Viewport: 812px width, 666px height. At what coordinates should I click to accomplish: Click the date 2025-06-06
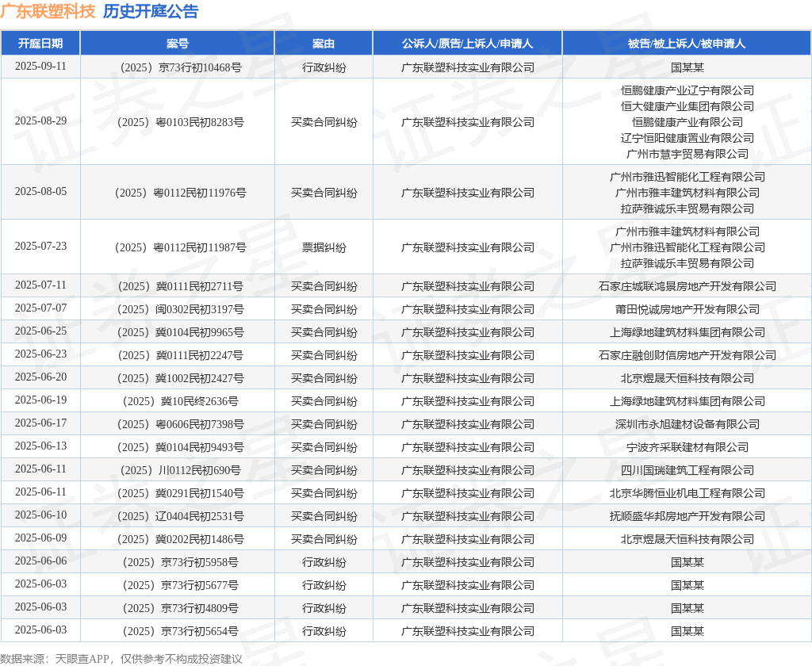[x=40, y=561]
